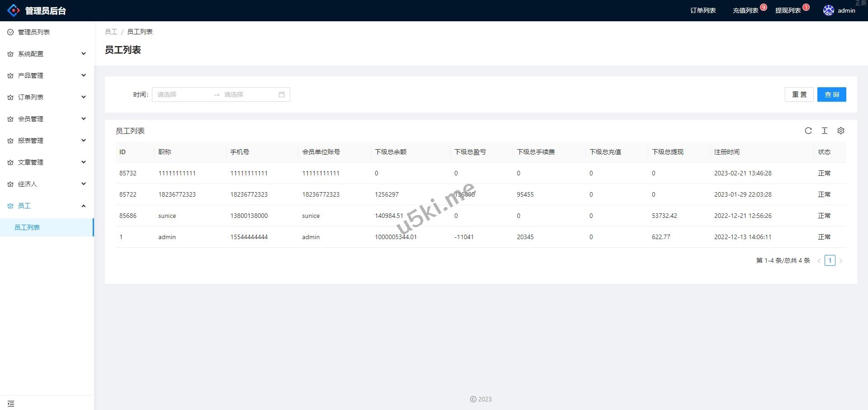Screen dimensions: 868x410
Task: Click the 重置 reset button
Action: click(799, 94)
